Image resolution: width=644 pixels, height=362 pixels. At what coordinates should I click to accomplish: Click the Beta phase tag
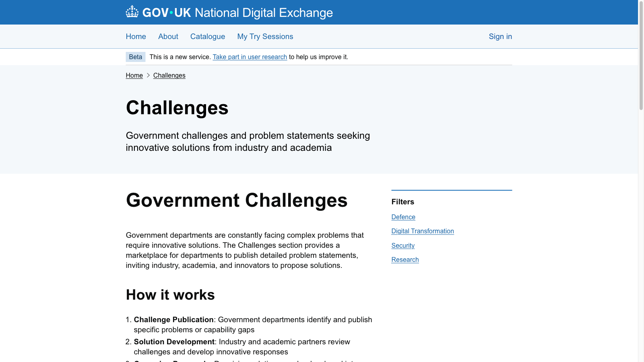click(136, 57)
